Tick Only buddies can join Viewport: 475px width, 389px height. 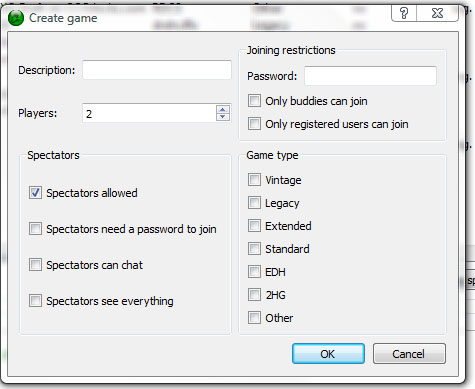click(254, 101)
